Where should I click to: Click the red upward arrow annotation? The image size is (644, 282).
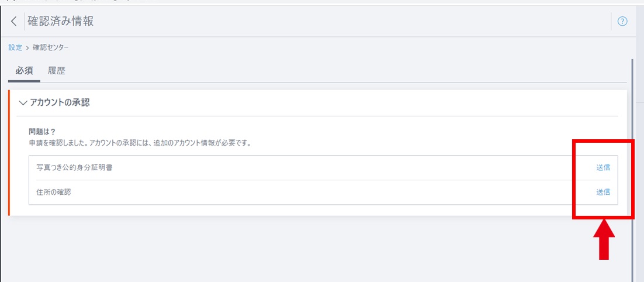pyautogui.click(x=604, y=240)
